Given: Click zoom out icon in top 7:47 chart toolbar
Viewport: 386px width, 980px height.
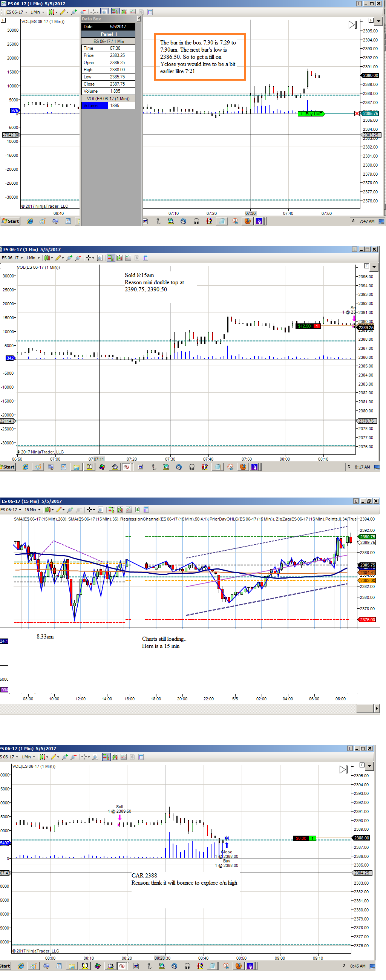Looking at the screenshot, I should click(x=83, y=12).
